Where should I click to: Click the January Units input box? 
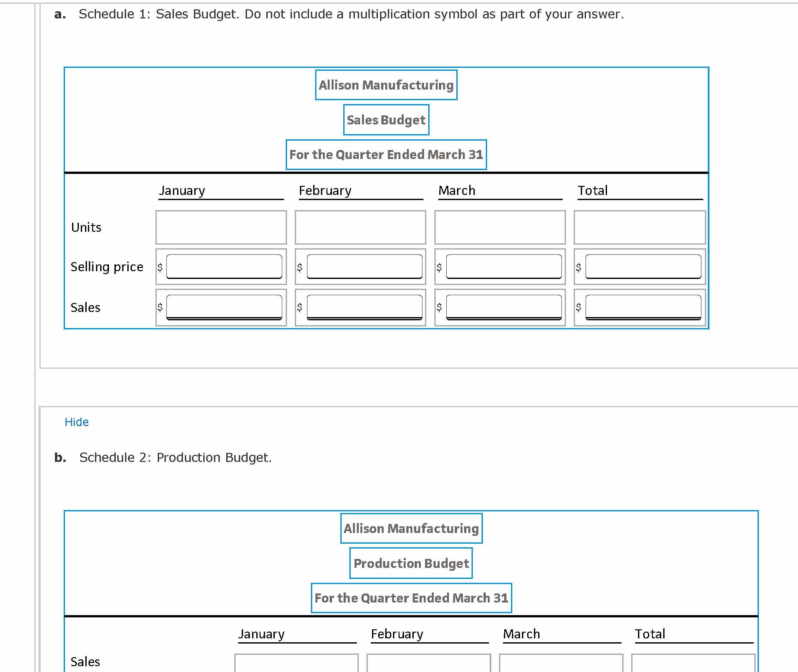221,228
